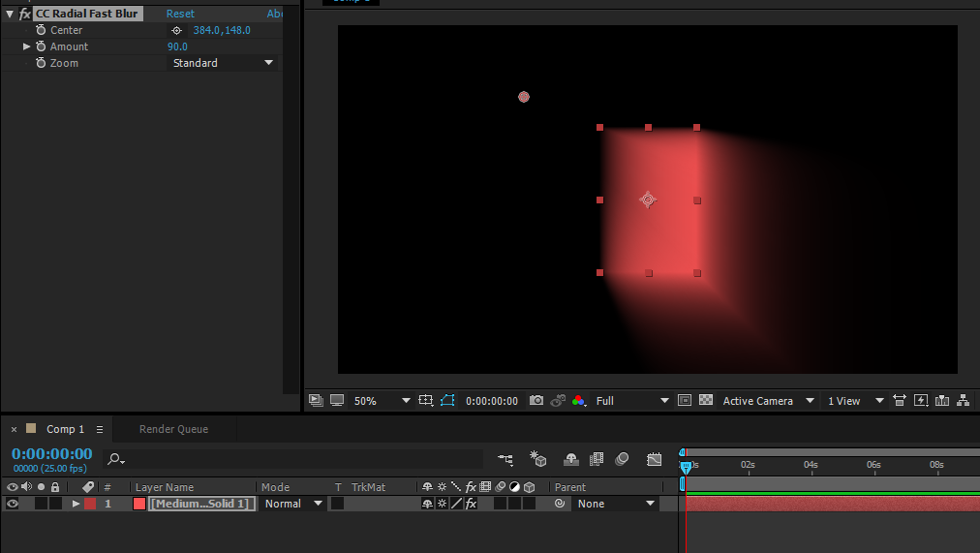
Task: Expand the Amount property triangle
Action: pyautogui.click(x=27, y=46)
